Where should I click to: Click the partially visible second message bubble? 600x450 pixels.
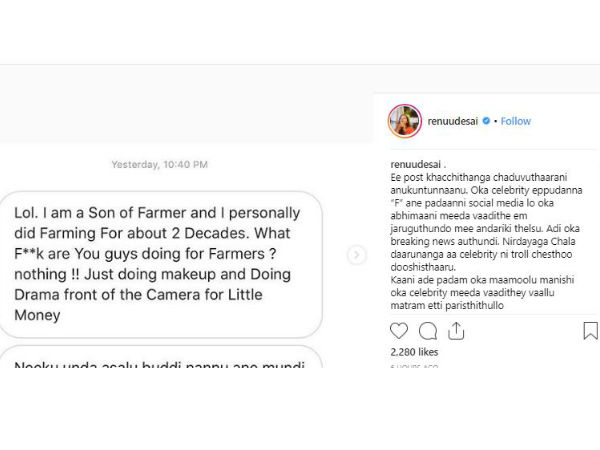point(167,361)
